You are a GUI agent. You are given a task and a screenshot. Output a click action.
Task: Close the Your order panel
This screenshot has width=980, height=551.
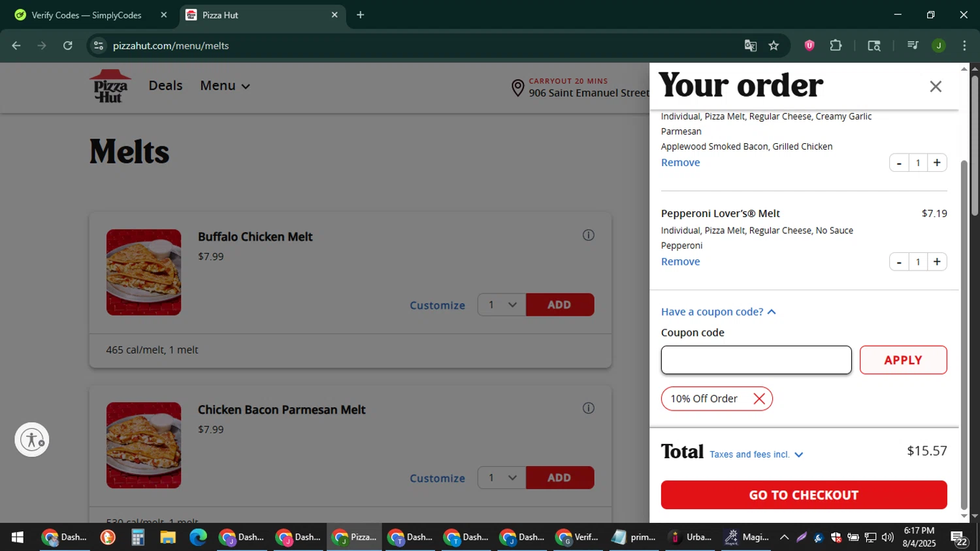click(x=936, y=86)
